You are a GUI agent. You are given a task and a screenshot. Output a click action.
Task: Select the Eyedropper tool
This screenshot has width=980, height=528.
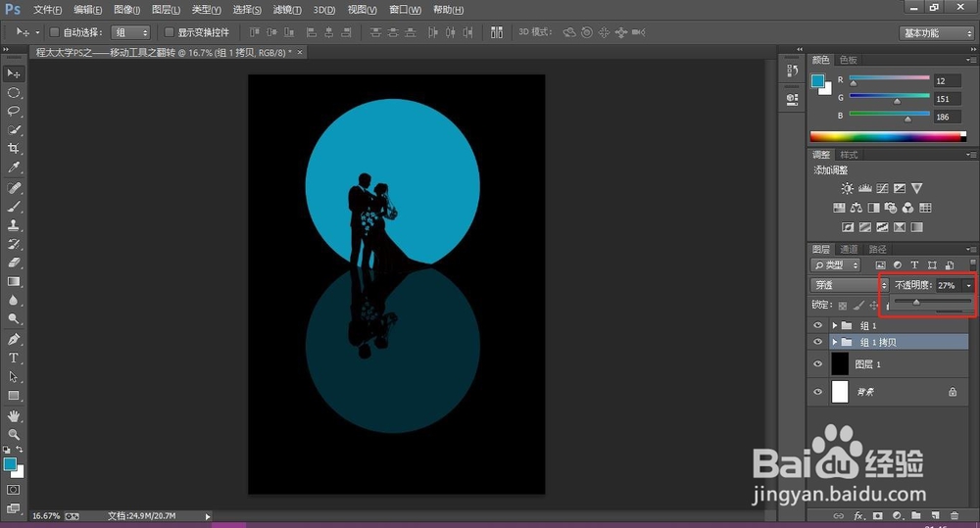click(x=14, y=168)
